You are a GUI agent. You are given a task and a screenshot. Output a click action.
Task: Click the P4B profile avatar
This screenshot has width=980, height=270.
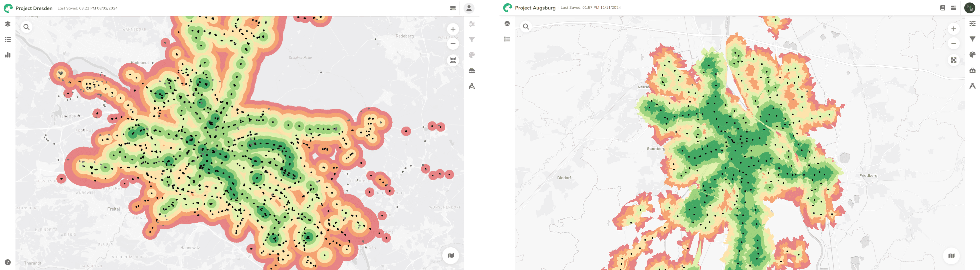pyautogui.click(x=969, y=7)
